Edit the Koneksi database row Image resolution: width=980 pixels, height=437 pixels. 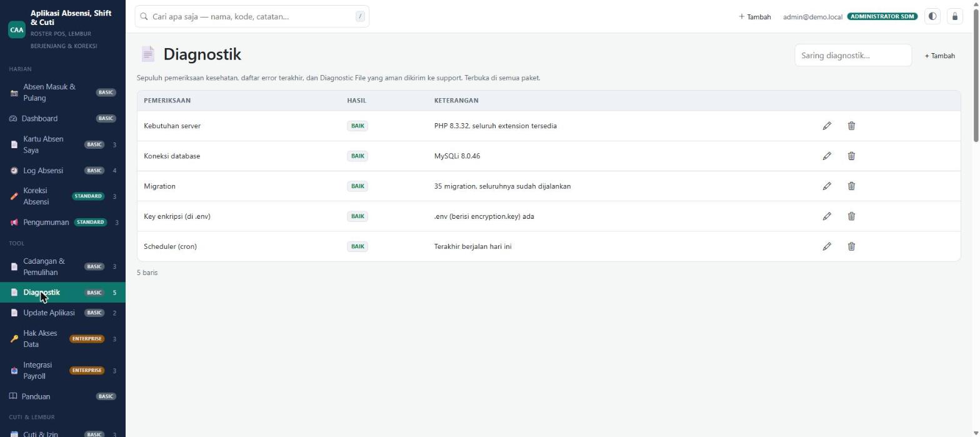(827, 156)
